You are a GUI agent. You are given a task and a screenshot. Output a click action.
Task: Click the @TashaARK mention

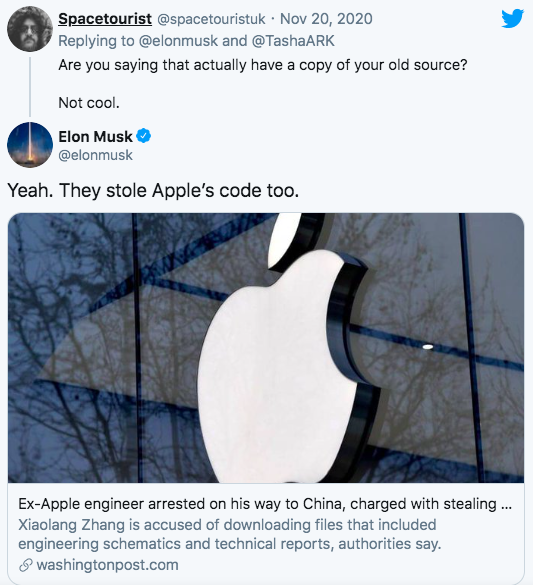(293, 41)
